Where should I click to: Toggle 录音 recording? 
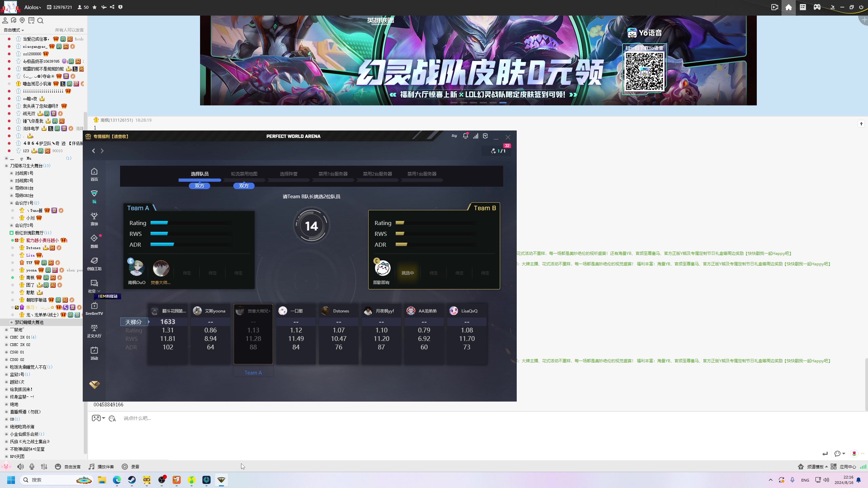click(131, 467)
